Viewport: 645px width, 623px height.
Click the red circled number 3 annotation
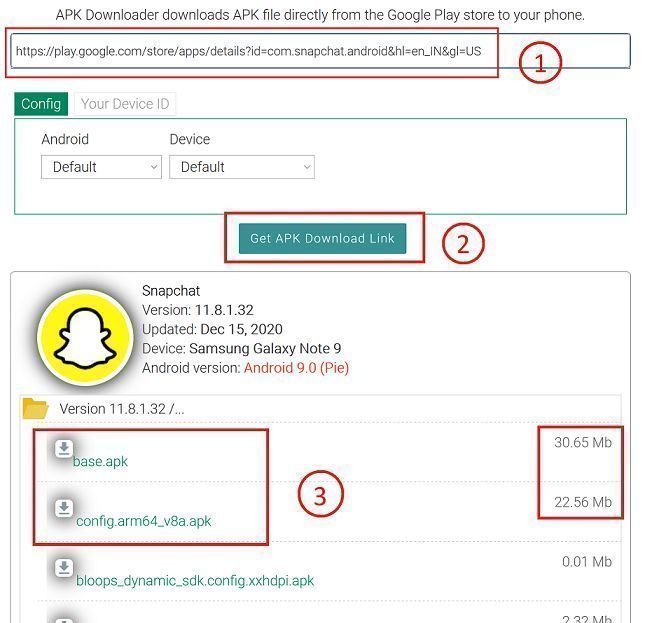tap(320, 495)
